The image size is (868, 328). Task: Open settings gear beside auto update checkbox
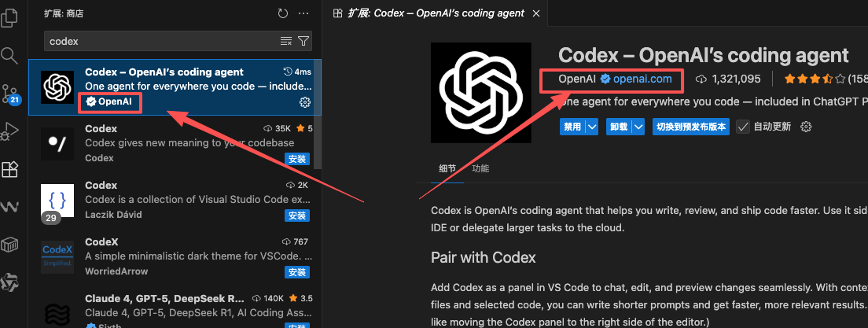coord(805,127)
